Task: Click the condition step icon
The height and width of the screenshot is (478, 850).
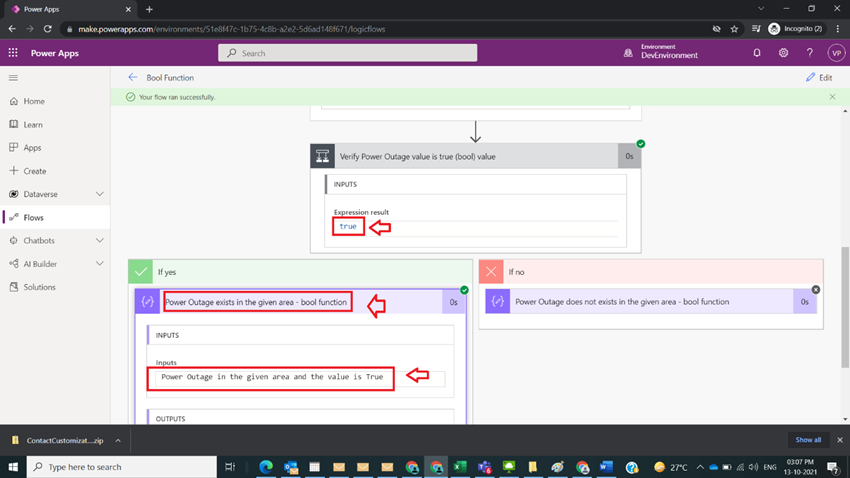Action: point(323,156)
